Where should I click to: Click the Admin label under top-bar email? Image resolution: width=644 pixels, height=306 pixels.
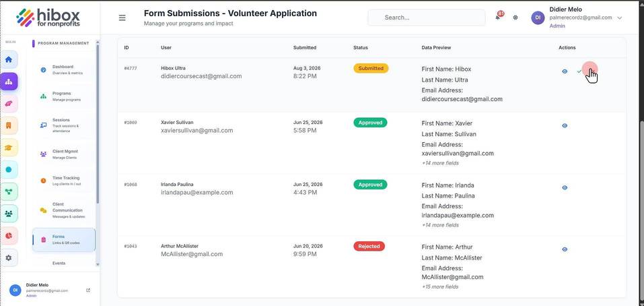click(557, 26)
